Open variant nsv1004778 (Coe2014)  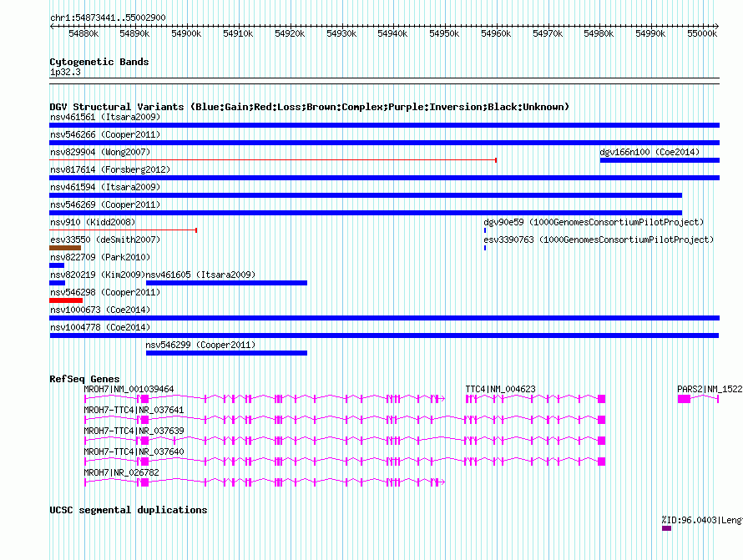pos(384,335)
